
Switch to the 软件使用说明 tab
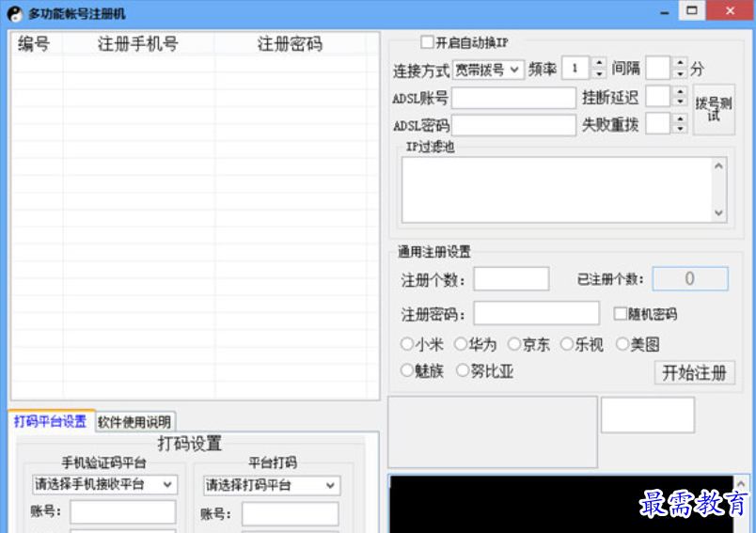pyautogui.click(x=134, y=422)
